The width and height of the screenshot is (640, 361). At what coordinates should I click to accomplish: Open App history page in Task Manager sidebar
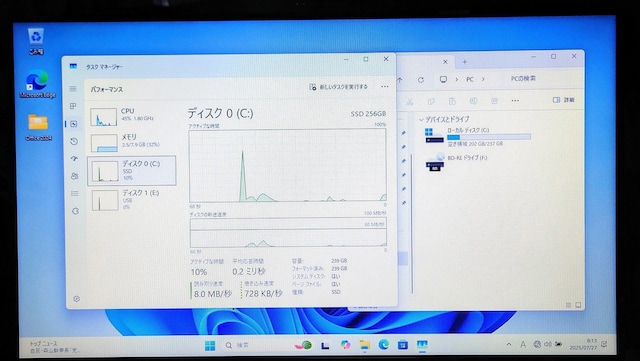point(74,141)
